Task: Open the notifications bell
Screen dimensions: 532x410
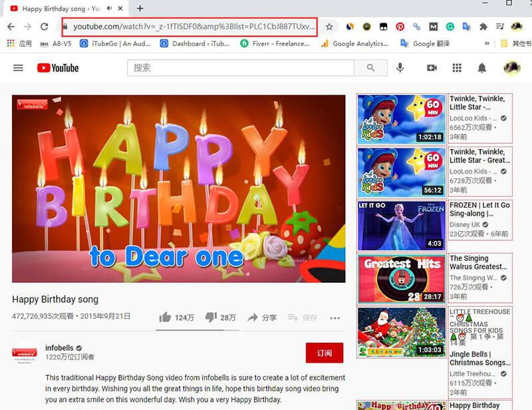Action: point(481,68)
